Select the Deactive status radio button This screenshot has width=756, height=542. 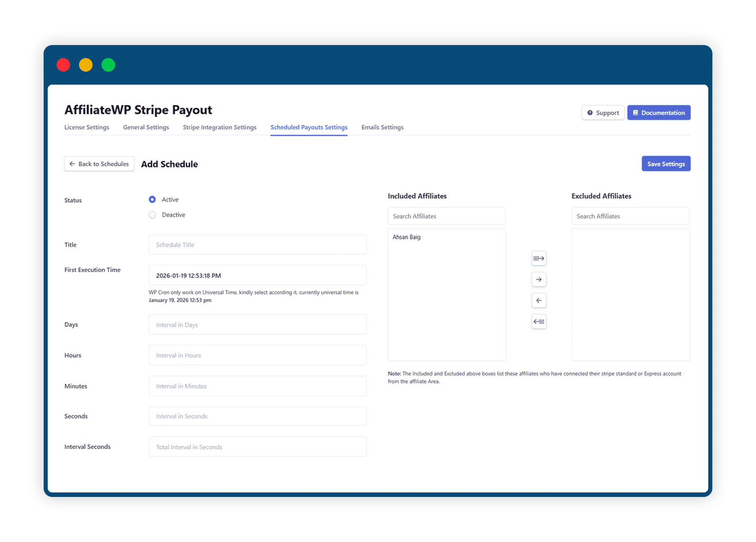pos(152,215)
